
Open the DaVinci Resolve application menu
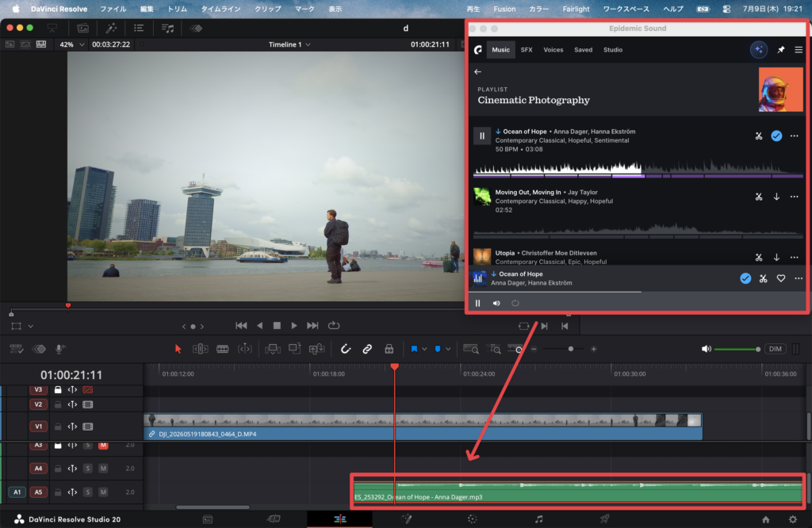tap(59, 9)
